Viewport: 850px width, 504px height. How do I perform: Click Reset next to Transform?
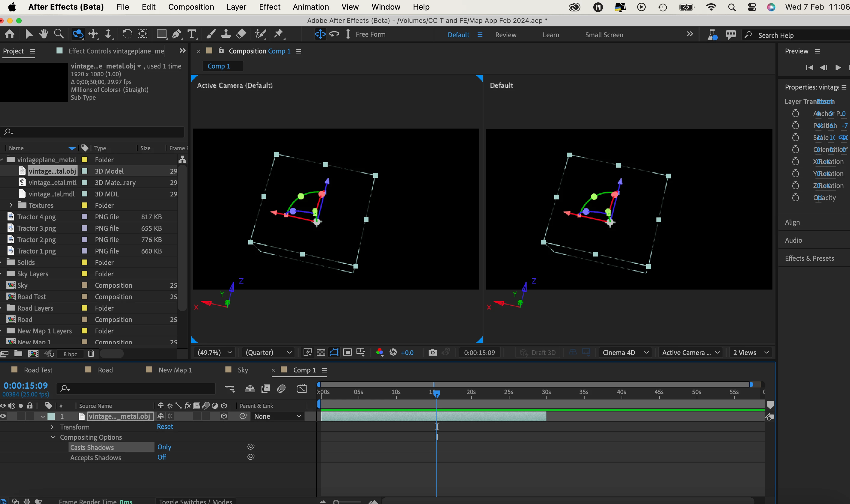(165, 427)
